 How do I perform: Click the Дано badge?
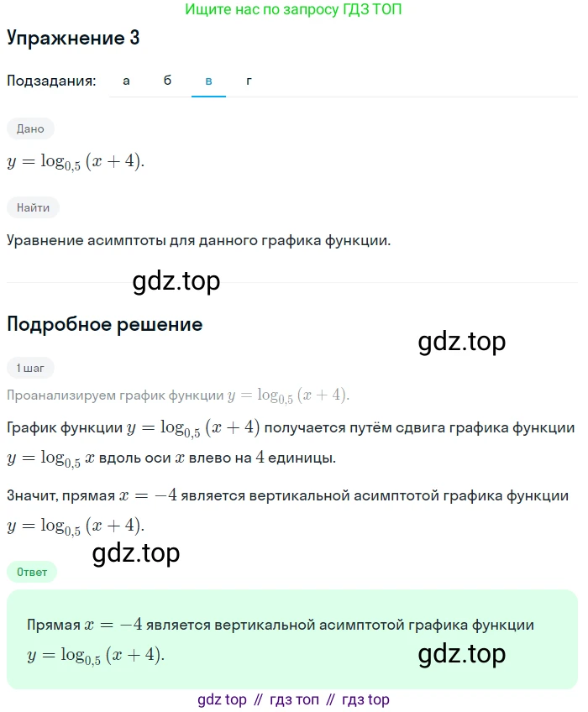point(30,129)
